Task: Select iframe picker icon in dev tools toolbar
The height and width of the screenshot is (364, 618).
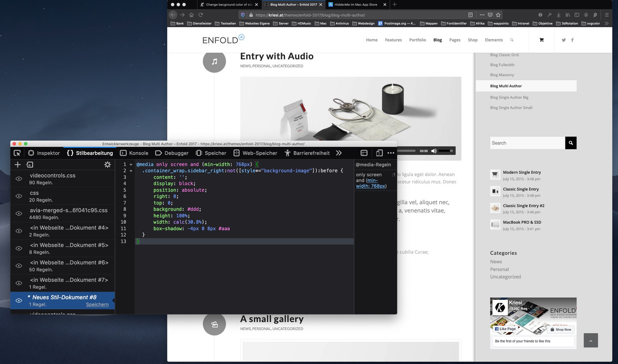Action: [364, 153]
